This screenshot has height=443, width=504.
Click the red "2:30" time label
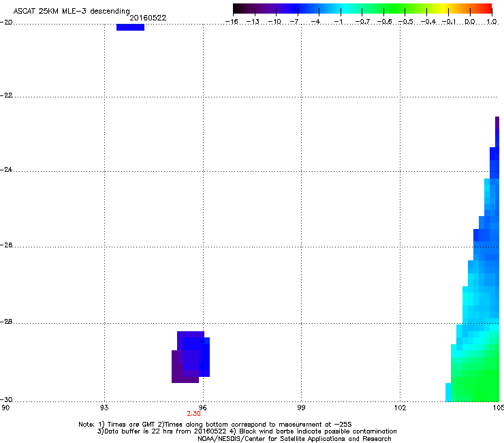[x=194, y=414]
